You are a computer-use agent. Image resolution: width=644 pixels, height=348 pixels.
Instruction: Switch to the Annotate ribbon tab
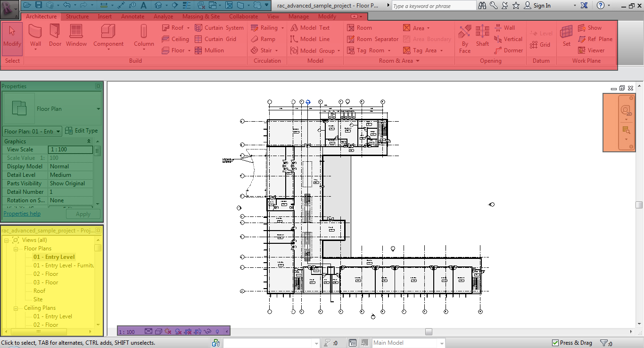[132, 16]
